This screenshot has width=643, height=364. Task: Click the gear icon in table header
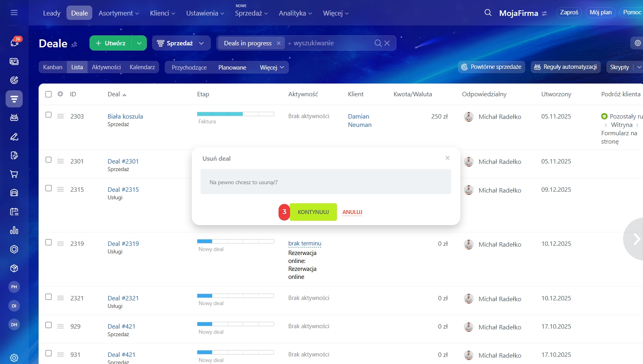pyautogui.click(x=60, y=94)
